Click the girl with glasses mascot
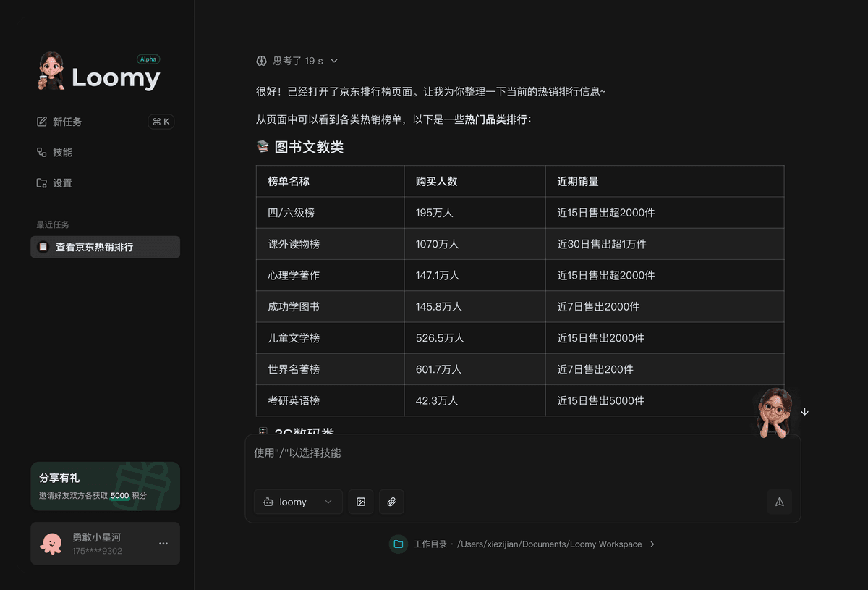Viewport: 868px width, 590px height. tap(773, 411)
